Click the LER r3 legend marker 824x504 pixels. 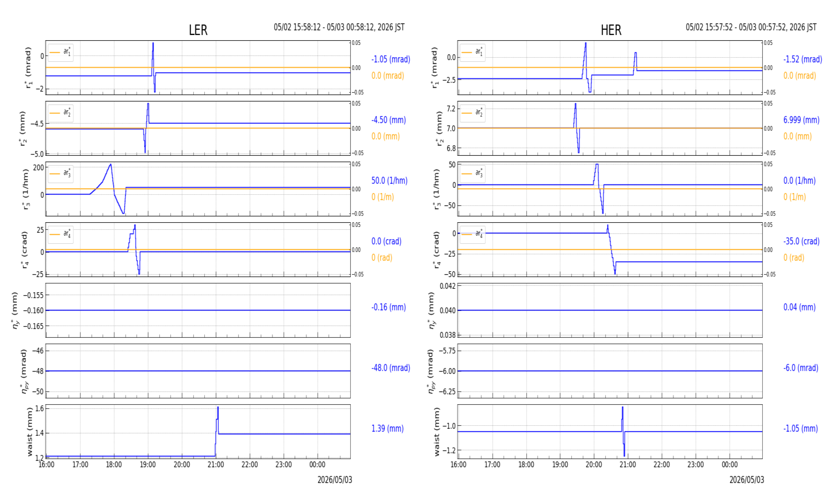click(x=55, y=174)
